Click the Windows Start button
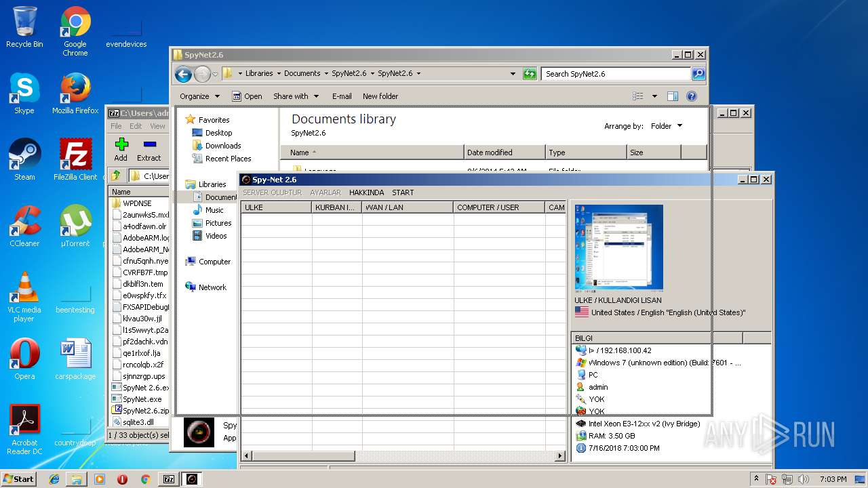Viewport: 868px width, 488px height. (19, 479)
